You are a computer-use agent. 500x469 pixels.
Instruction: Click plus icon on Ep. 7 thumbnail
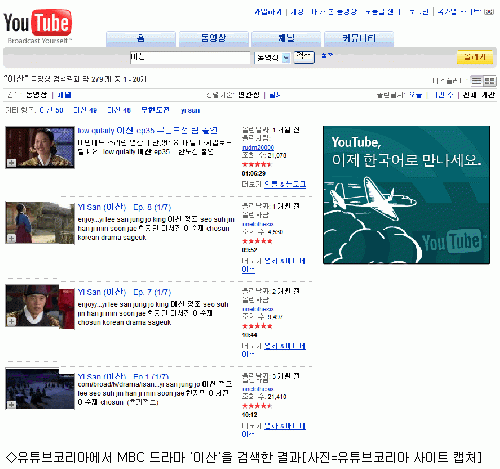12,321
